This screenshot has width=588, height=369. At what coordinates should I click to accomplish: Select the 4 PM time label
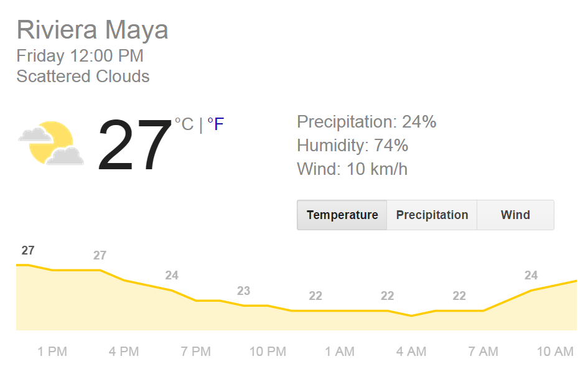(x=124, y=352)
